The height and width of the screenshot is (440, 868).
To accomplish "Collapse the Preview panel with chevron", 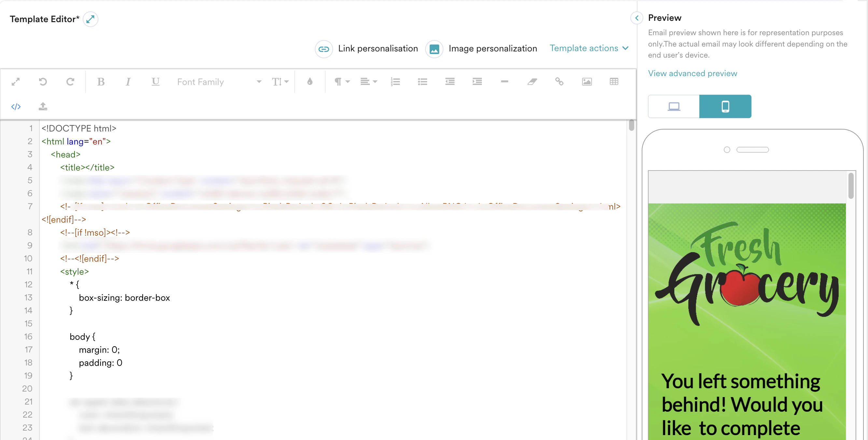I will [x=637, y=18].
